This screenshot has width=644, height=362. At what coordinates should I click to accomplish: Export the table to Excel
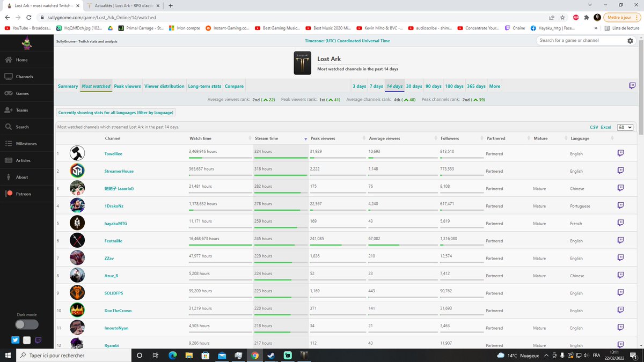606,128
